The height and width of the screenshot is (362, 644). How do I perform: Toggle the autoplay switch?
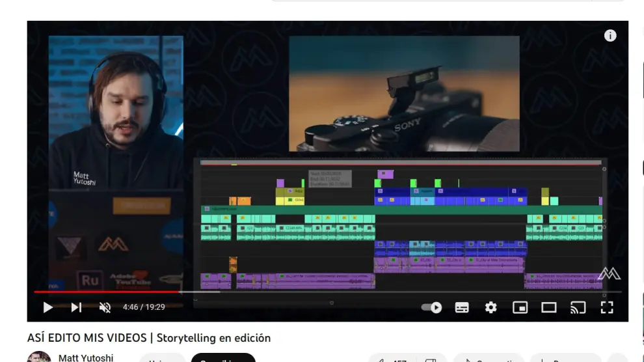(x=431, y=307)
